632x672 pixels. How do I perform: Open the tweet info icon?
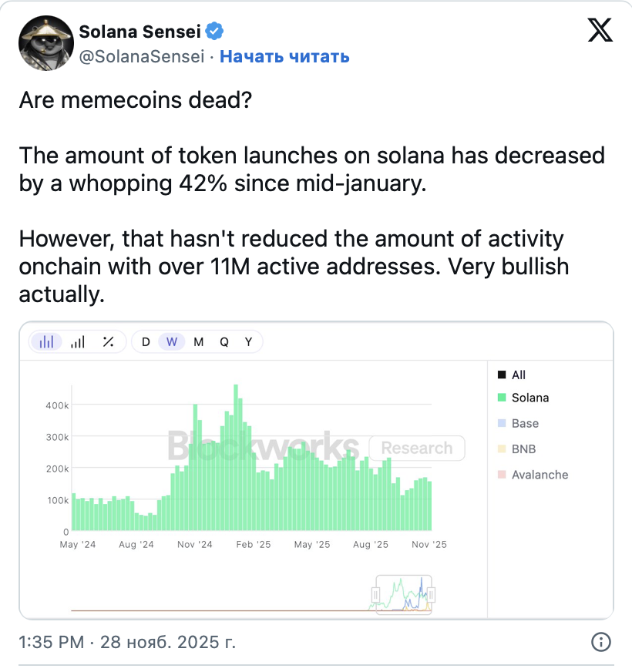[600, 641]
